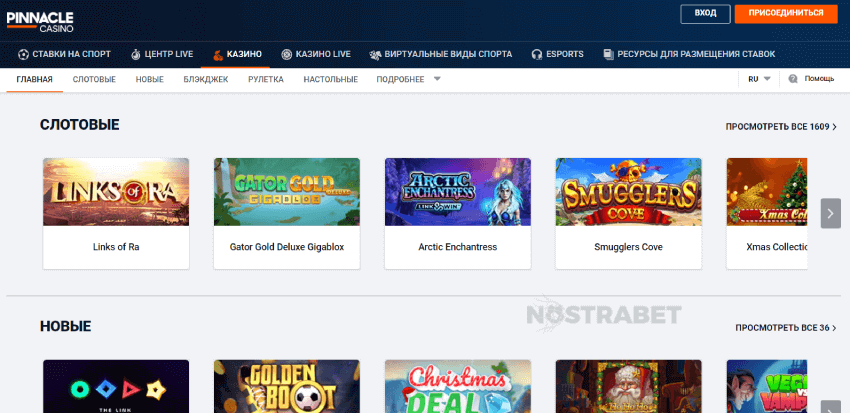Click the virtual sports icon
Viewport: 850px width, 413px height.
(375, 54)
